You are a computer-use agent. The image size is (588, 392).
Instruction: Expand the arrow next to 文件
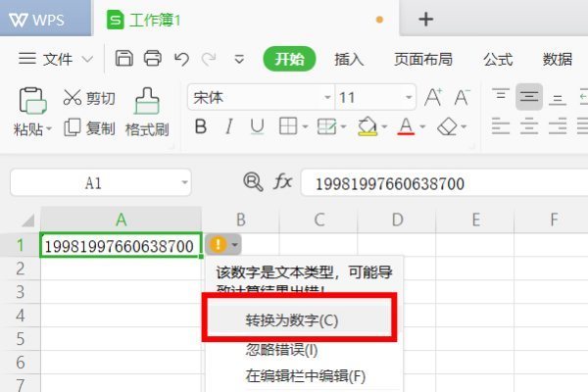(87, 59)
